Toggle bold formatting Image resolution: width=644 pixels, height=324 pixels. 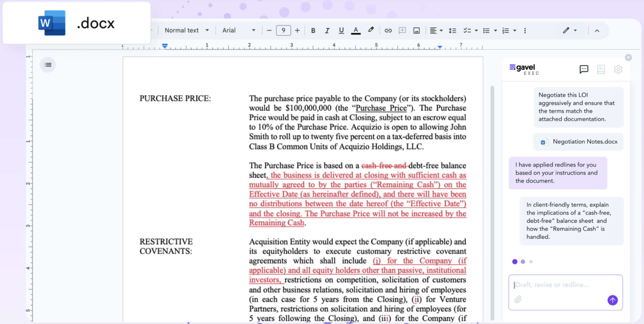click(313, 30)
